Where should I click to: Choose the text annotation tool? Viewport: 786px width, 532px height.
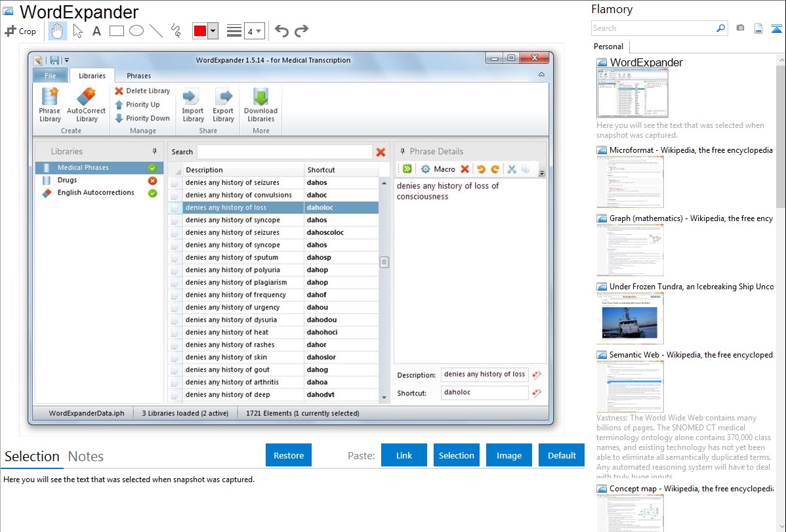(x=96, y=31)
